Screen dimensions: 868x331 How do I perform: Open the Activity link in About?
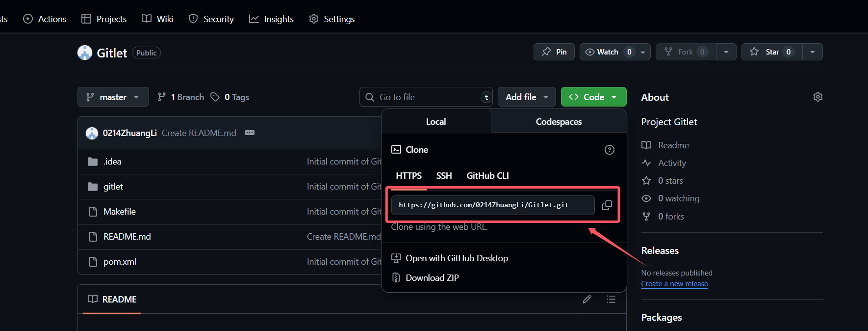point(664,163)
